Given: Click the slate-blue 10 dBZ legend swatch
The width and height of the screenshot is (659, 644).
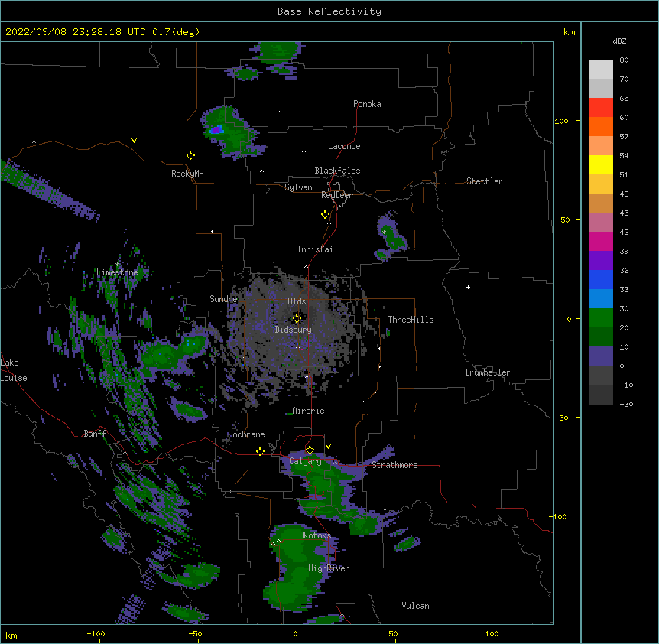Looking at the screenshot, I should [x=601, y=356].
